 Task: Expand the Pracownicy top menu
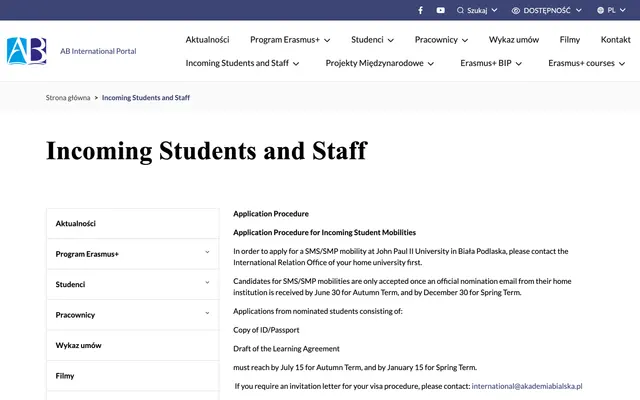441,40
